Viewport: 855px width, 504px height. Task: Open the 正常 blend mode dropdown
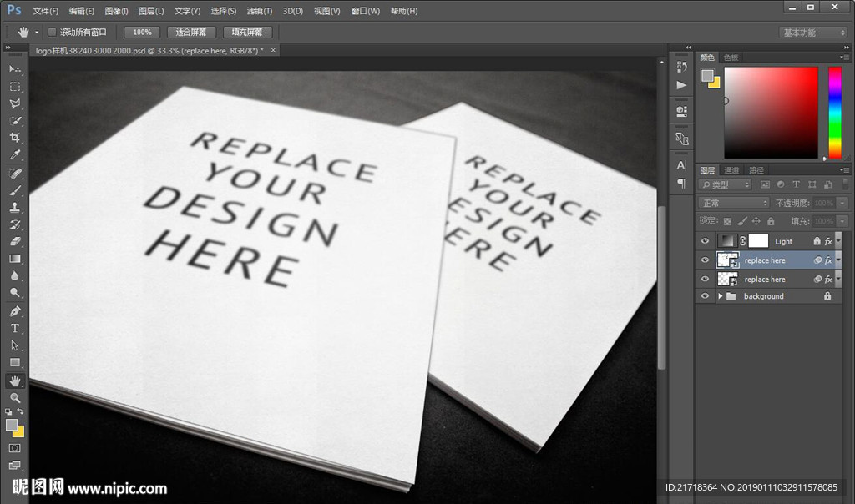click(734, 203)
